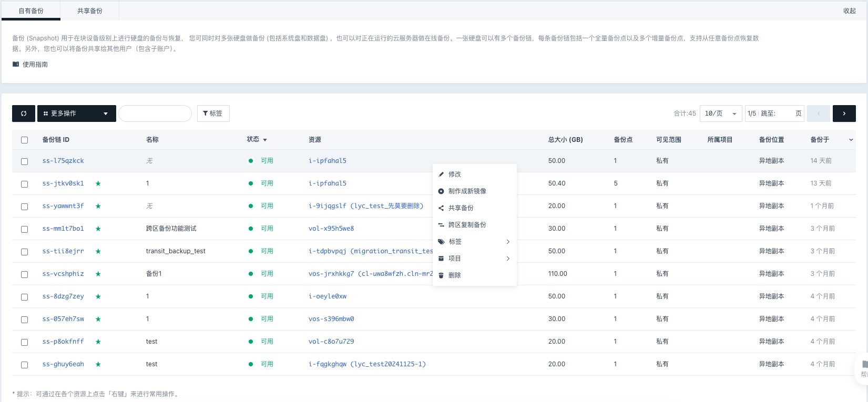Click the book icon beside 使用指南

pos(16,65)
